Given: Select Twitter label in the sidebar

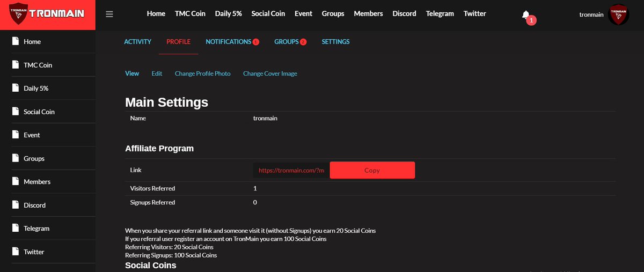Looking at the screenshot, I should coord(34,252).
